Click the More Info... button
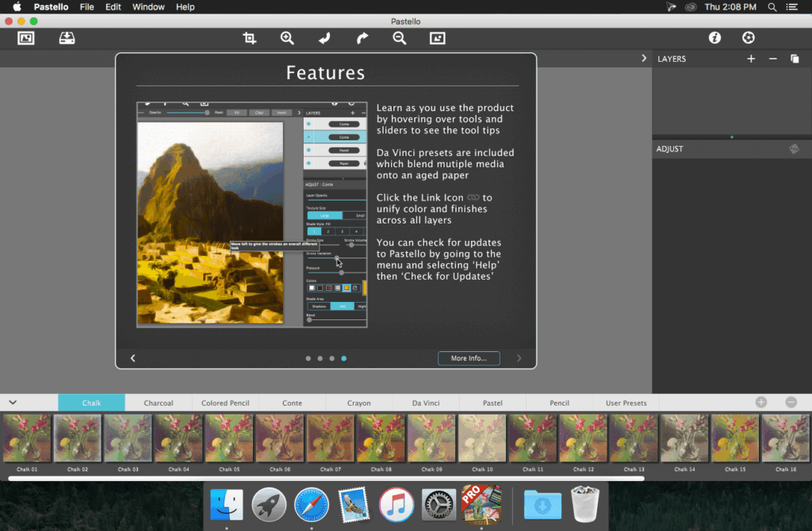The width and height of the screenshot is (812, 531). (469, 358)
